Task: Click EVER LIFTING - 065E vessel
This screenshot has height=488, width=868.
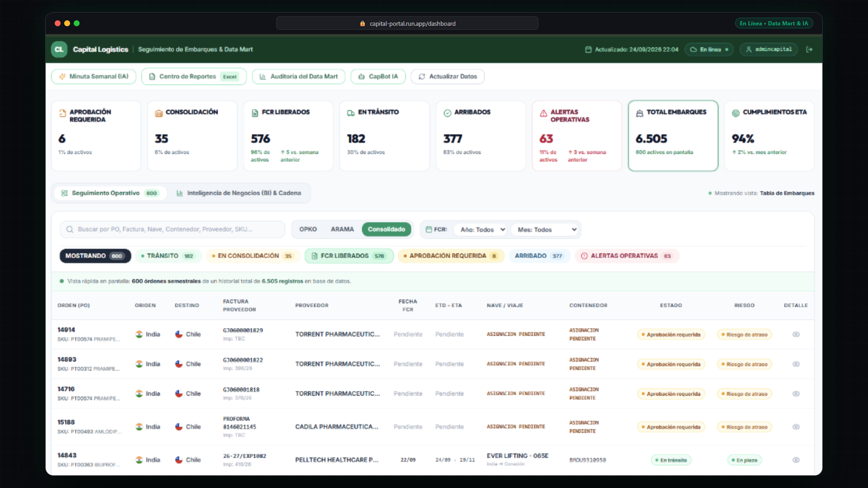Action: 518,456
